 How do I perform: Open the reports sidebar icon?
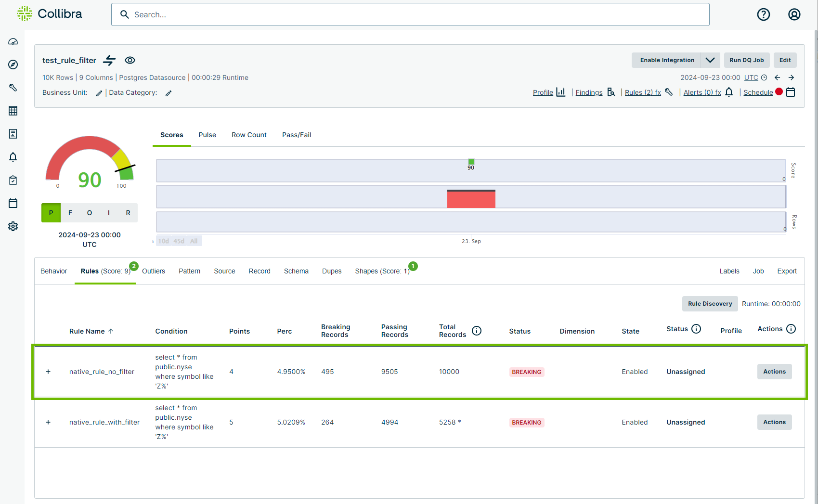[13, 134]
